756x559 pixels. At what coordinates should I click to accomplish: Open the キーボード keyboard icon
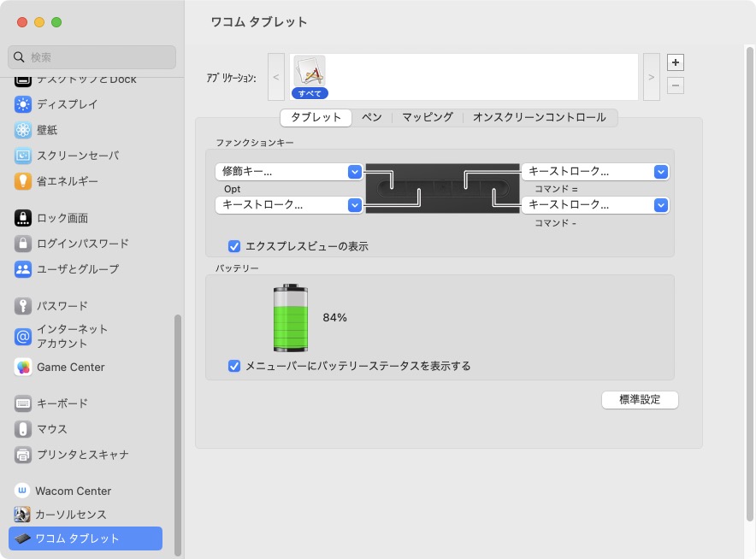click(22, 403)
